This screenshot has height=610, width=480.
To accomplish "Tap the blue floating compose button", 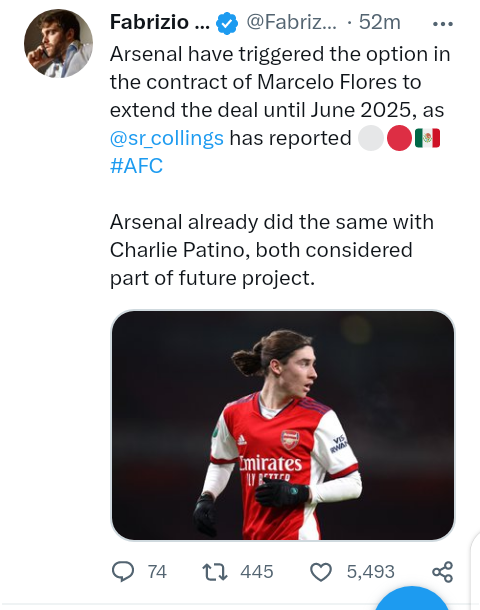I will pos(412,599).
